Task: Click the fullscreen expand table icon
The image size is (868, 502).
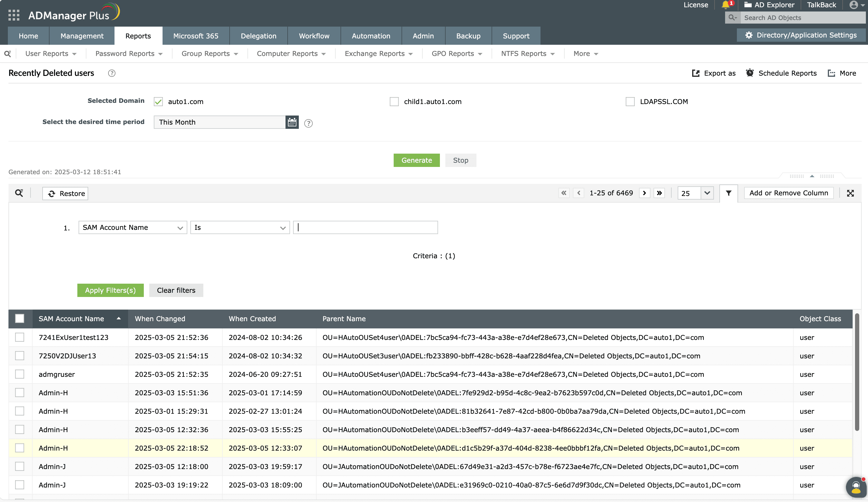Action: (x=850, y=193)
